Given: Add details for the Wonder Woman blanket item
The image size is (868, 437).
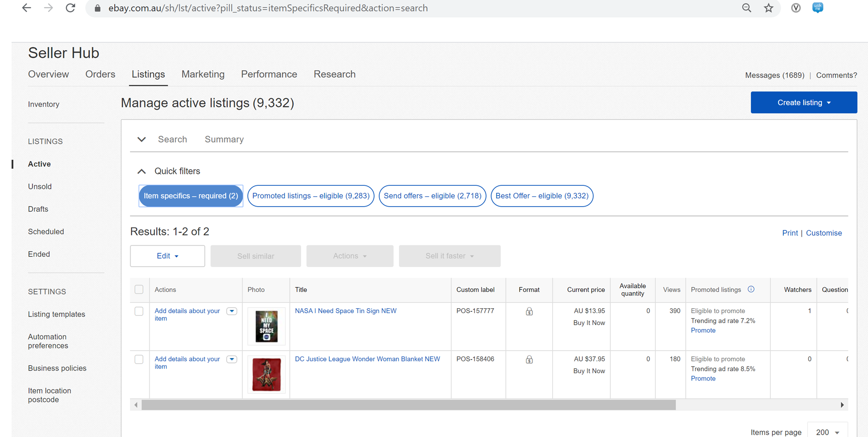Looking at the screenshot, I should coord(187,363).
